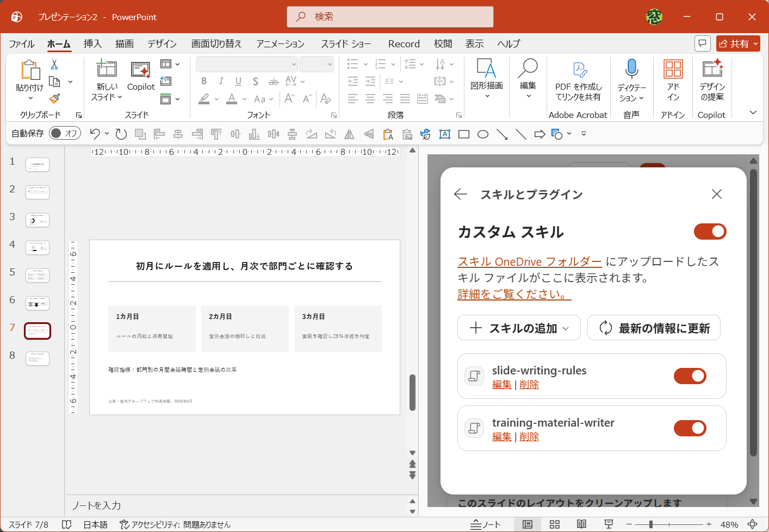Toggle strikethrough formatting
This screenshot has height=532, width=769.
click(274, 82)
